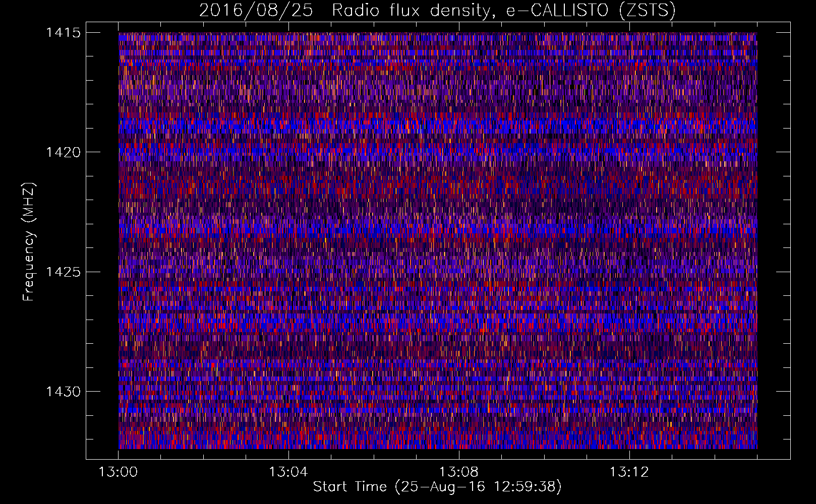The height and width of the screenshot is (504, 816).
Task: Click the 'Start Time (25-Aug-16 12:59:38)' x-axis label
Action: tap(437, 487)
